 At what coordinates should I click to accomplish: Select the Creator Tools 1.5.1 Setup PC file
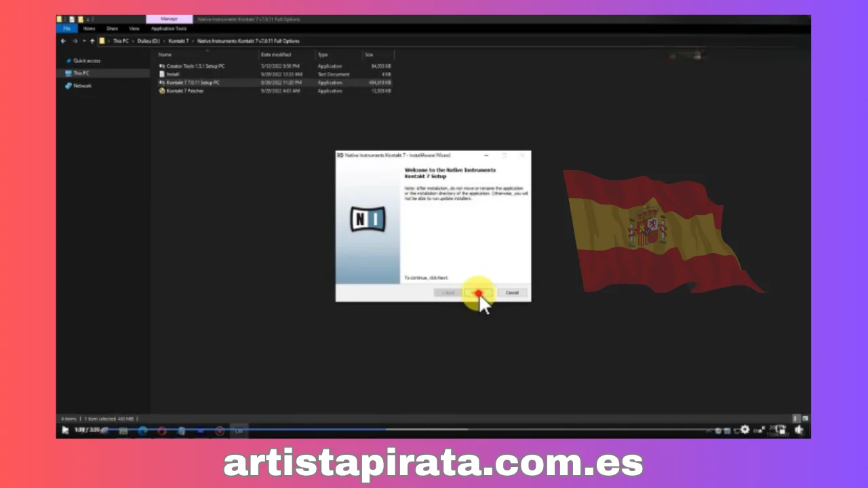(275, 66)
